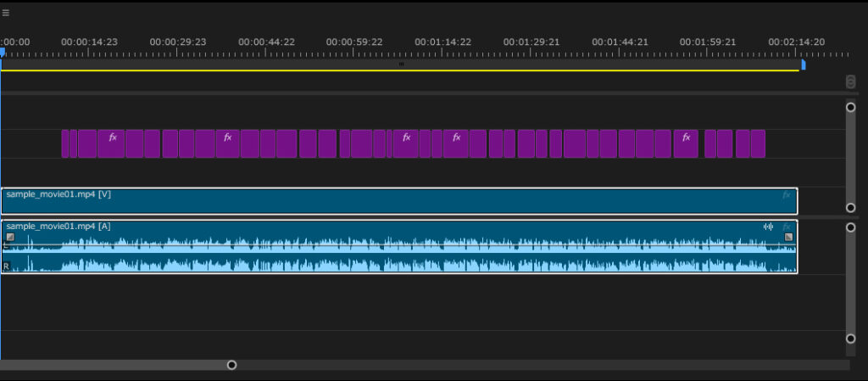Click the waveform icon on the audio clip
The width and height of the screenshot is (868, 381).
768,227
